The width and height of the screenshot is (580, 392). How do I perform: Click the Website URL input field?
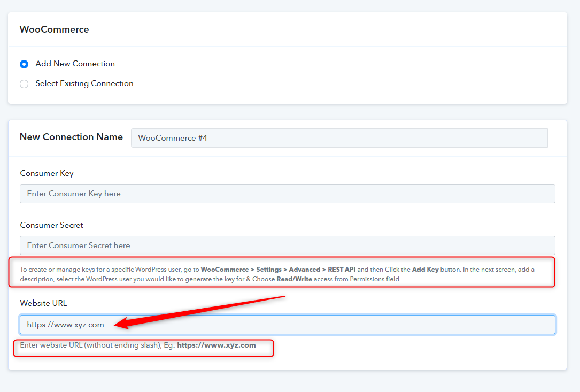pos(288,325)
